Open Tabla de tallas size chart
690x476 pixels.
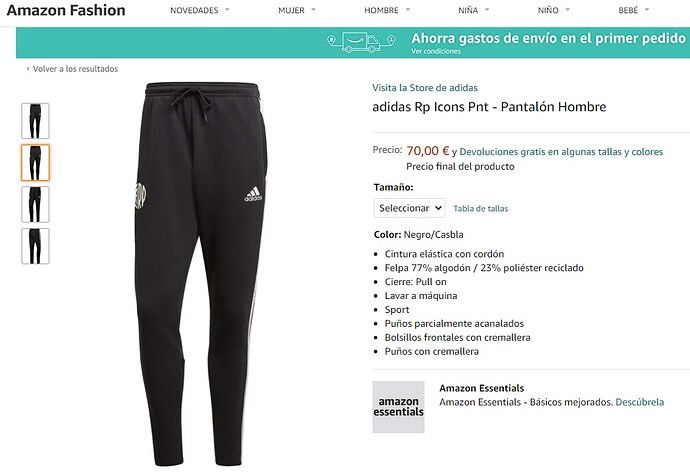tap(481, 209)
